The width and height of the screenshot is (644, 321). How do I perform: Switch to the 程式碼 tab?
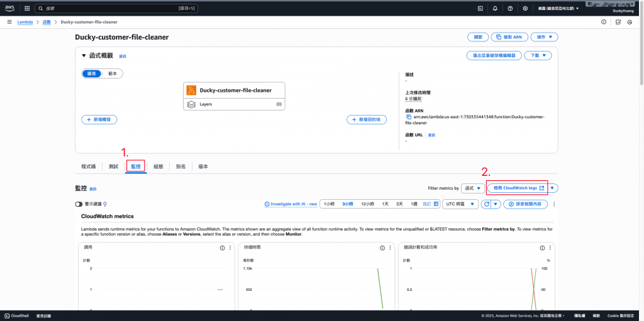click(89, 166)
